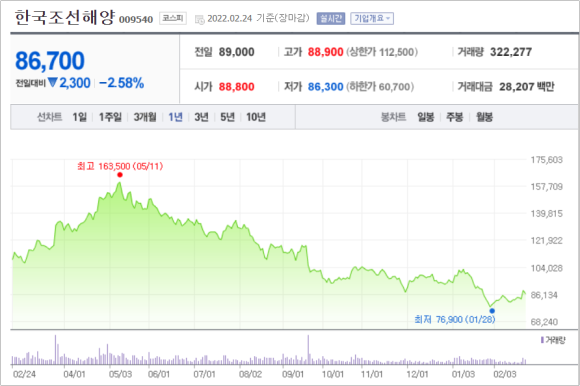Click the 실시간 button
The width and height of the screenshot is (580, 386).
331,18
